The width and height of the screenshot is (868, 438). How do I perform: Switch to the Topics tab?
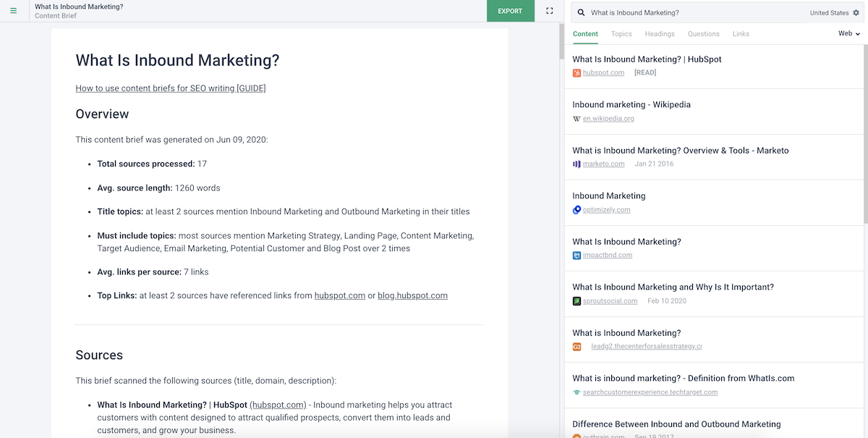[621, 34]
